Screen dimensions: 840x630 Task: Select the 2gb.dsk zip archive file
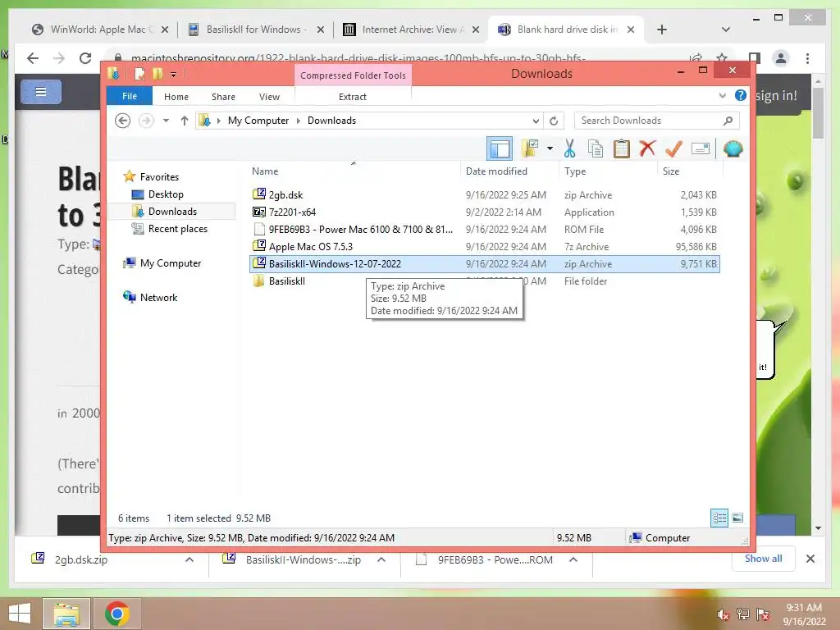coord(484,195)
